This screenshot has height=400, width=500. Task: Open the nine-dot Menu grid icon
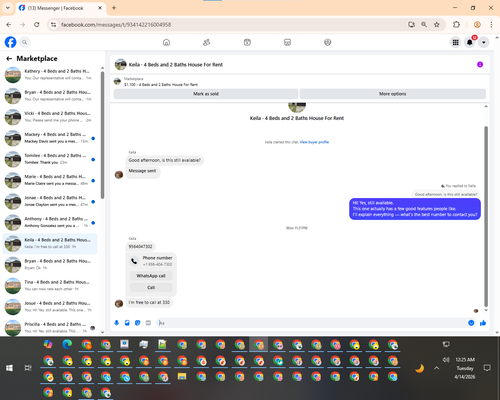455,42
